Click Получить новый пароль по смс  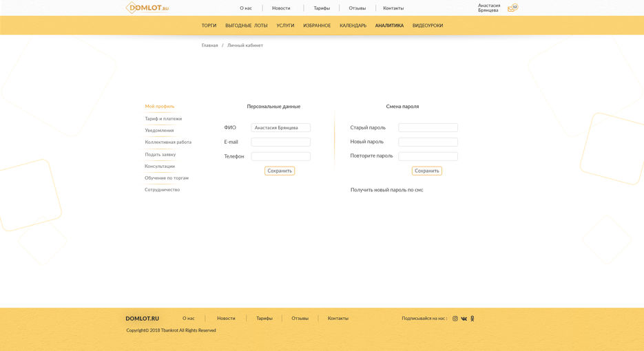pyautogui.click(x=386, y=190)
